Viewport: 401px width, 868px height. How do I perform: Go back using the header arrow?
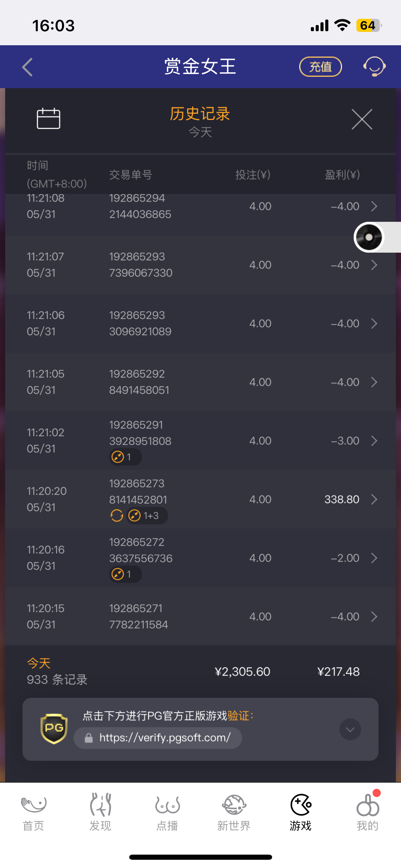27,67
